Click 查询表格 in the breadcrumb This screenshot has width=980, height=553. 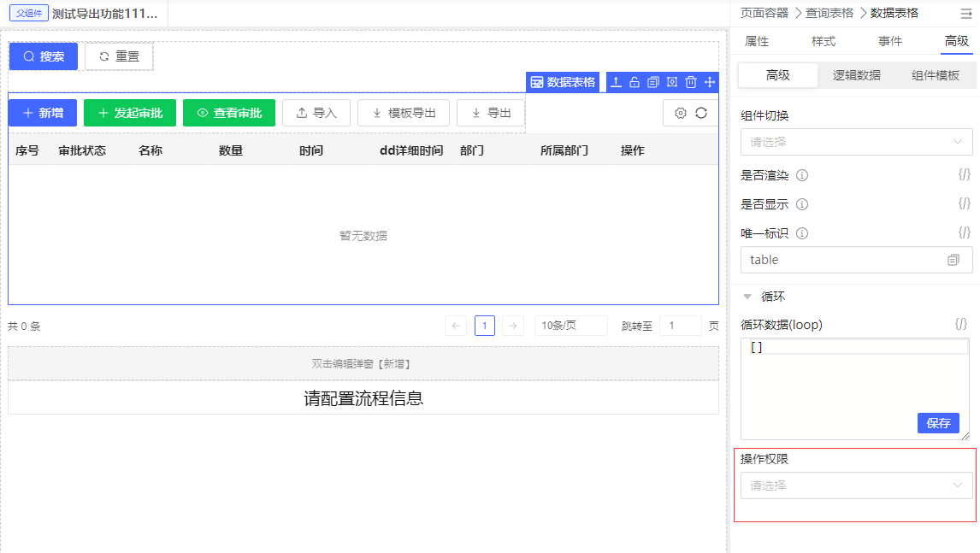pos(829,13)
